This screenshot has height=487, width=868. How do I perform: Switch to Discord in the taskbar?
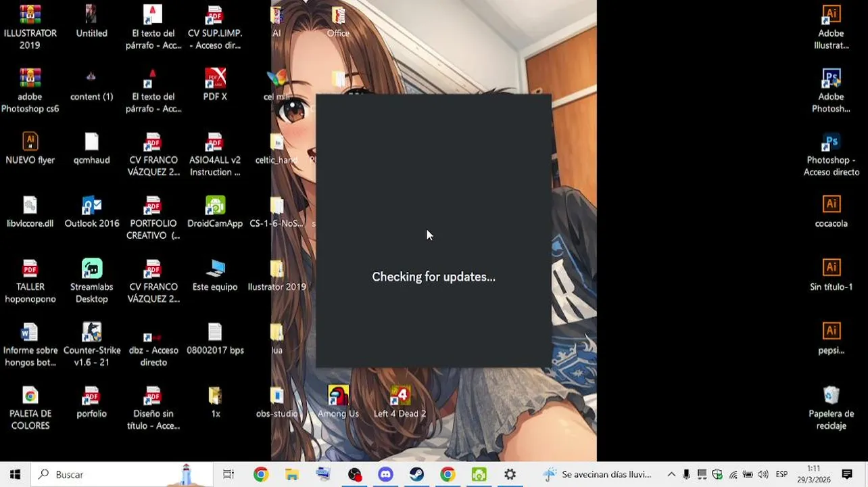385,475
